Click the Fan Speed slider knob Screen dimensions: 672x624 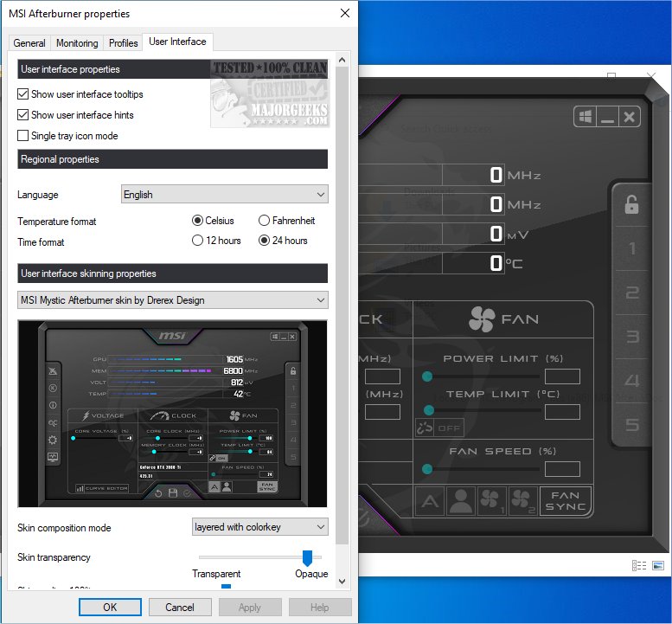coord(427,469)
